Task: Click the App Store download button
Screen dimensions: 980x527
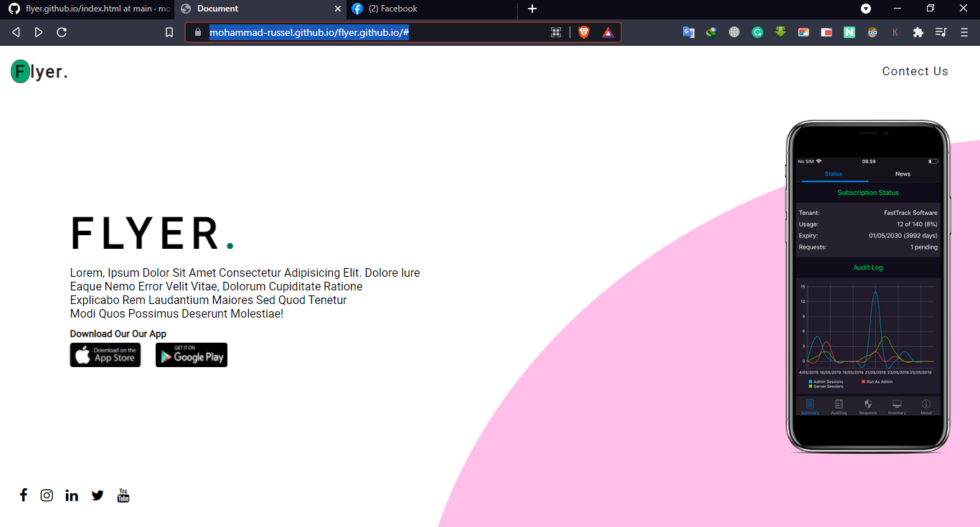Action: [105, 355]
